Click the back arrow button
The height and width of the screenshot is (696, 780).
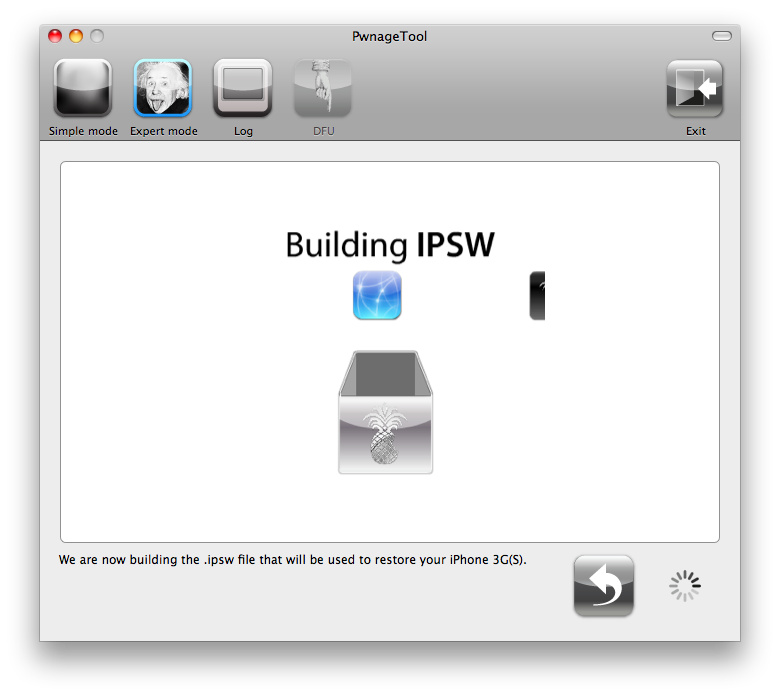click(x=603, y=586)
